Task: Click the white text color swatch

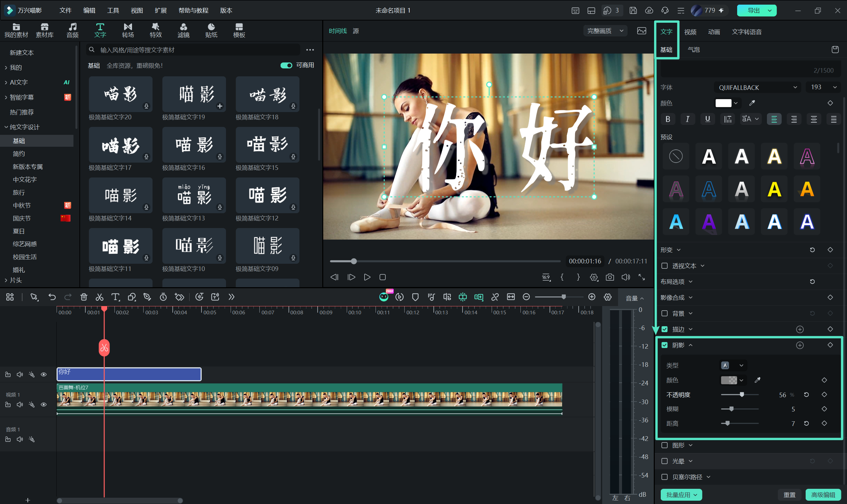Action: (723, 103)
